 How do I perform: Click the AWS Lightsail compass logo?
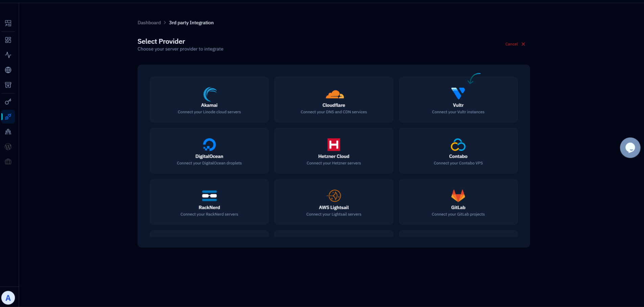click(334, 196)
